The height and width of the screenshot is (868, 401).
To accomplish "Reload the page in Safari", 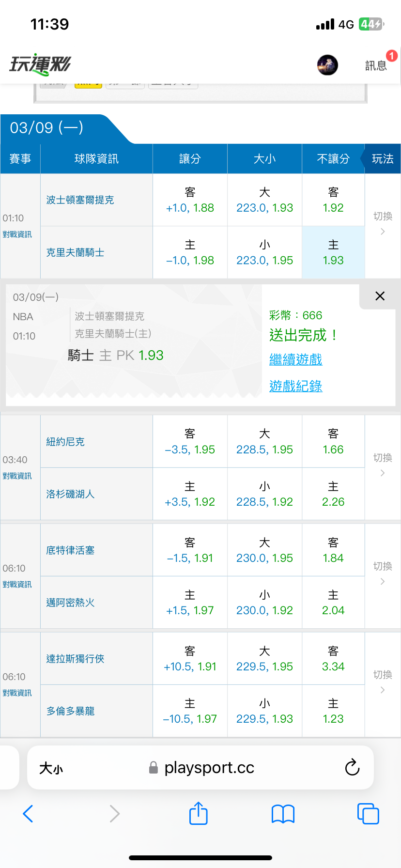I will pyautogui.click(x=352, y=768).
